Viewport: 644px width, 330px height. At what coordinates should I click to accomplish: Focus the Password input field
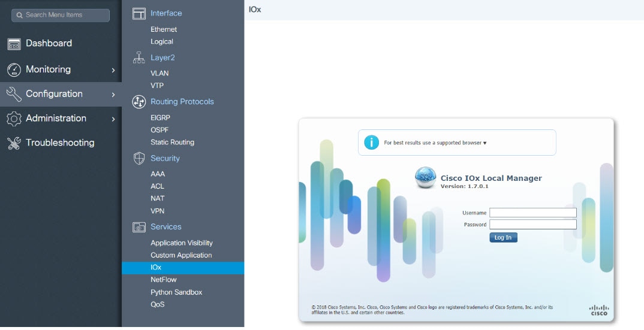(x=533, y=225)
